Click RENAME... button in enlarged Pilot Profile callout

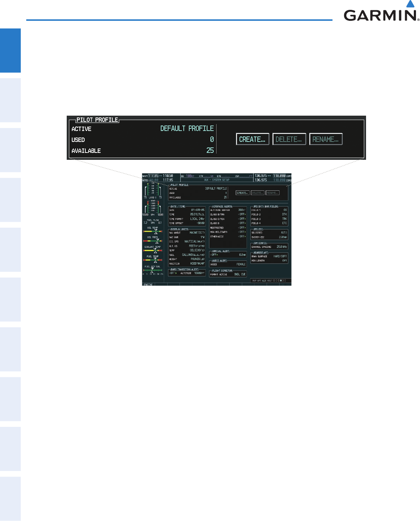click(x=326, y=139)
